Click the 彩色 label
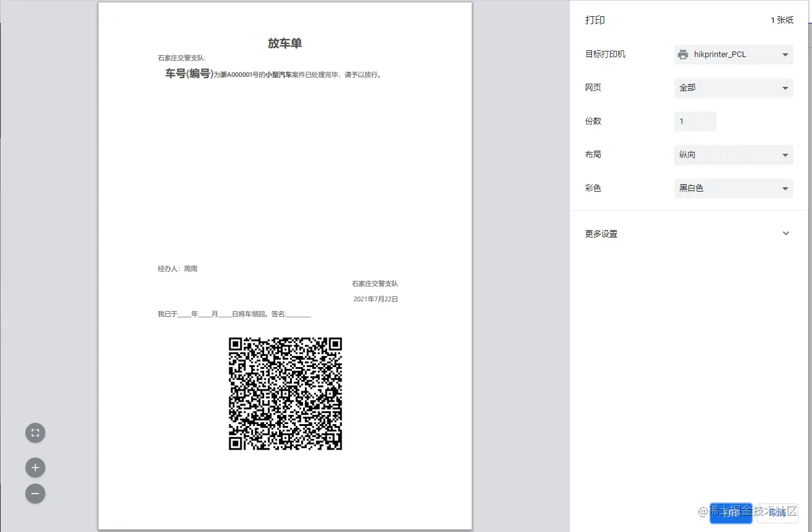 [x=593, y=188]
